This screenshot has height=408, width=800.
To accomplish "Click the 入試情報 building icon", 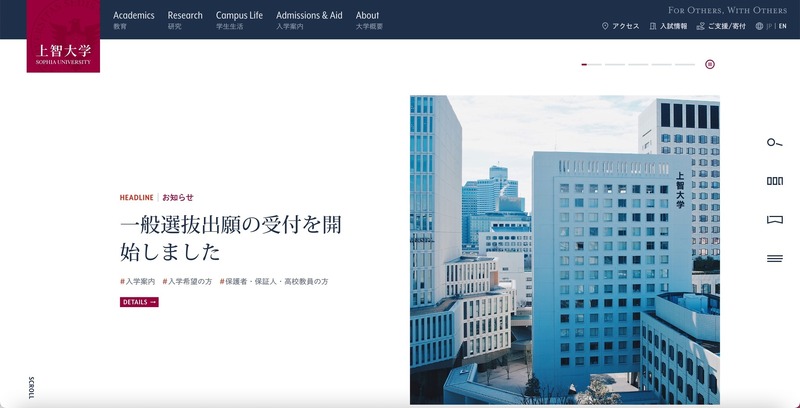I will [653, 27].
